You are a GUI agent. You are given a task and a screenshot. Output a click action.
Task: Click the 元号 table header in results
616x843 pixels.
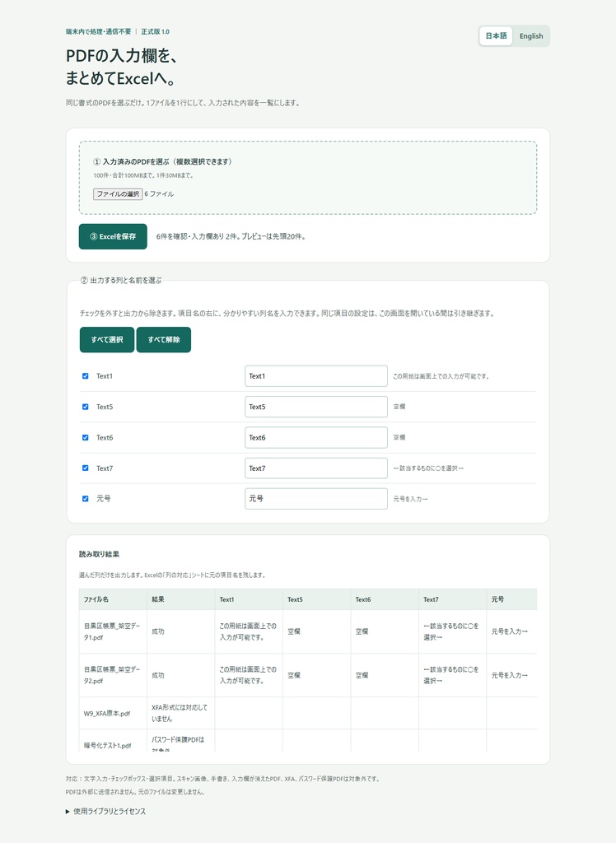coord(511,599)
